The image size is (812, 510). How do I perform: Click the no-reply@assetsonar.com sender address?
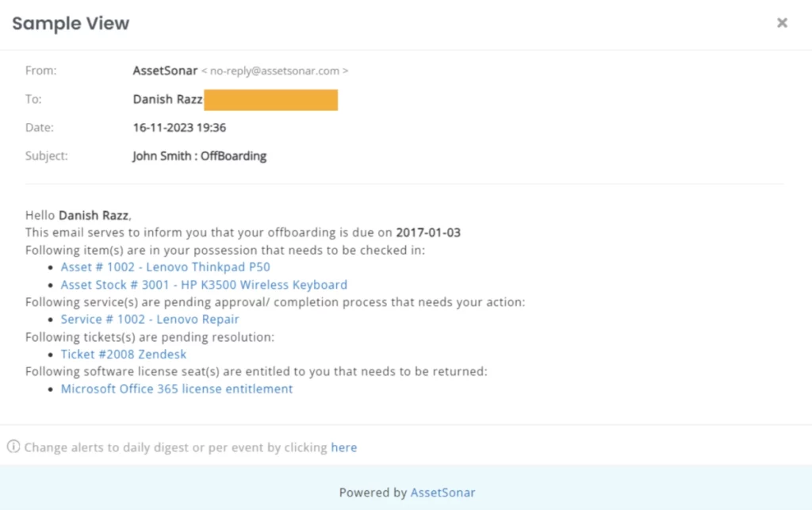274,71
